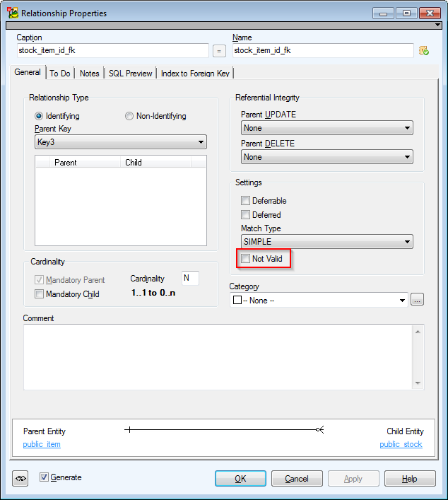Toggle the Mandatory Child checkbox

pyautogui.click(x=39, y=293)
